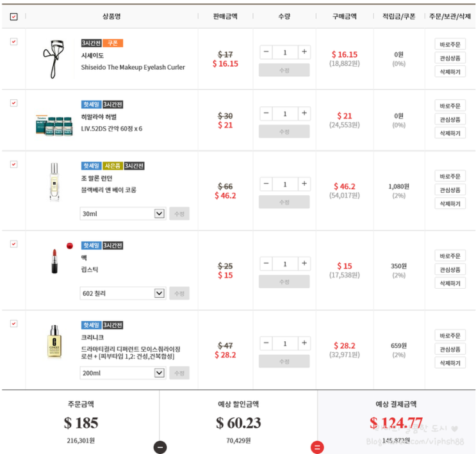Delete the $15 lipstick from cart

(x=450, y=283)
